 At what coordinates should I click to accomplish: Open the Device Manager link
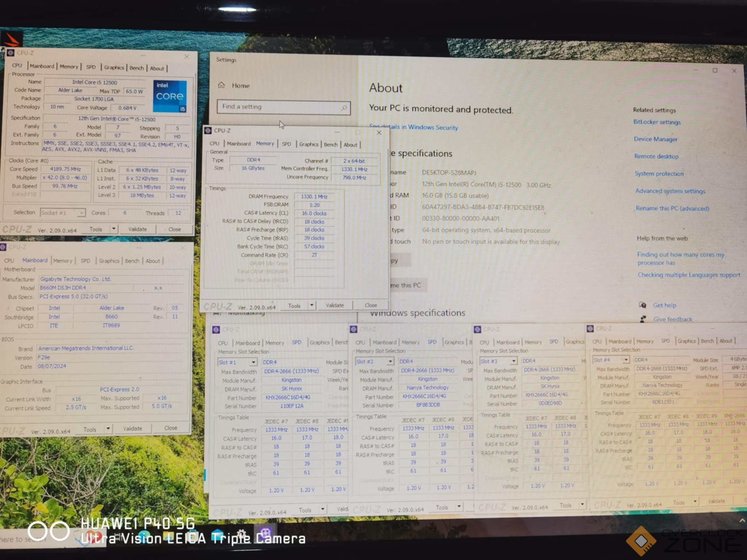(x=655, y=139)
